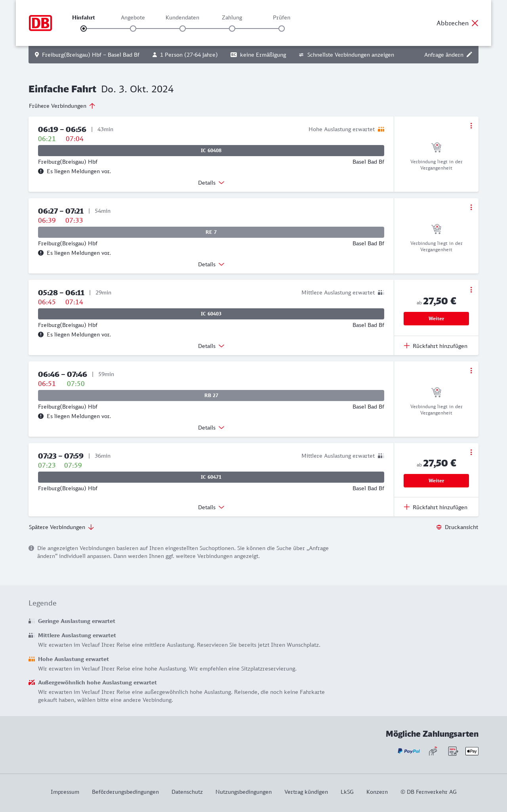The width and height of the screenshot is (507, 812).
Task: Open the Datenschutz footer link
Action: [187, 792]
